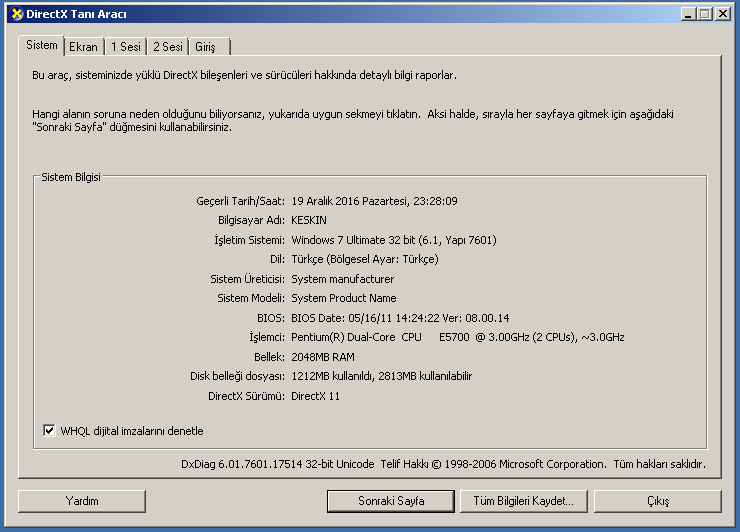Image resolution: width=740 pixels, height=532 pixels.
Task: Open the Ekran tab
Action: pos(84,47)
